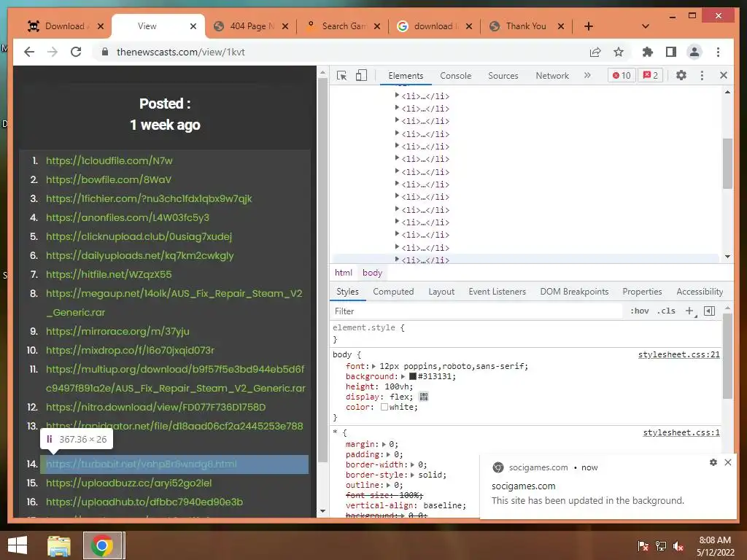Image resolution: width=747 pixels, height=560 pixels.
Task: Open a new browser tab
Action: [x=589, y=26]
